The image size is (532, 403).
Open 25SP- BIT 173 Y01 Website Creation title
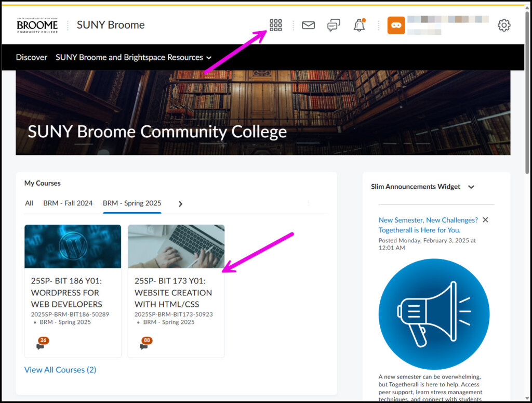click(x=173, y=292)
